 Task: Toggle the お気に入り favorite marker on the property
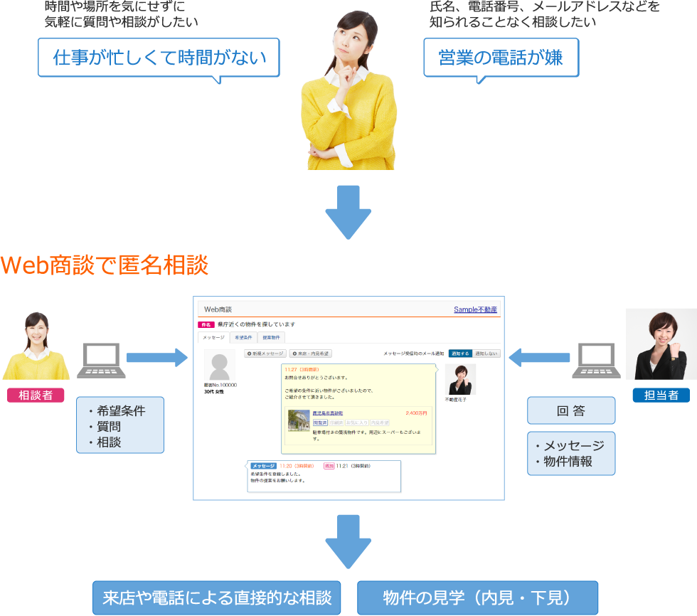357,421
